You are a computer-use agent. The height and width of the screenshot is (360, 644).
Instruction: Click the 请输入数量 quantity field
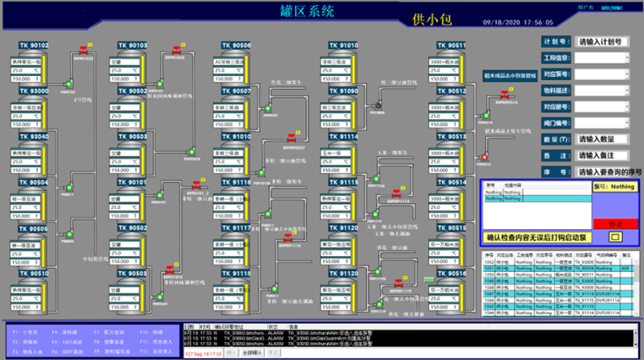605,139
